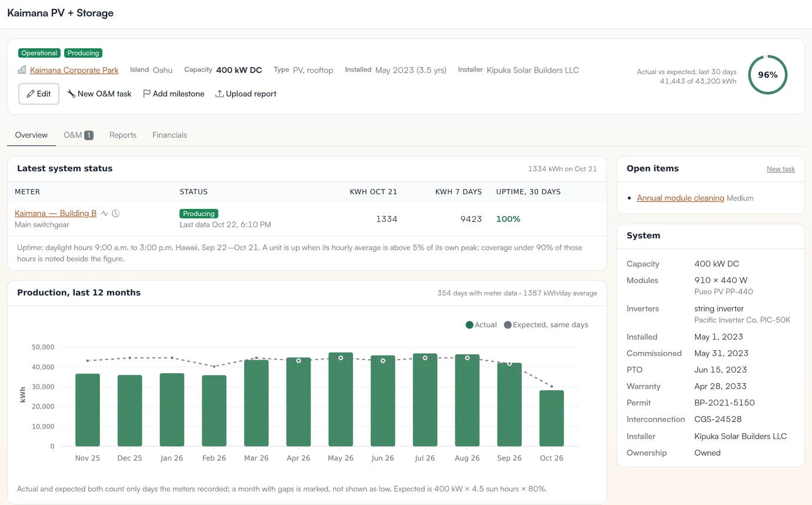Select the Feb 26 production bar
The height and width of the screenshot is (505, 812).
214,411
